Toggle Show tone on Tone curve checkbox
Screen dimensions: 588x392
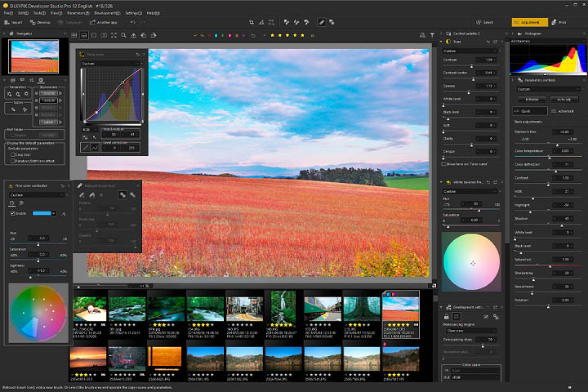(x=443, y=164)
